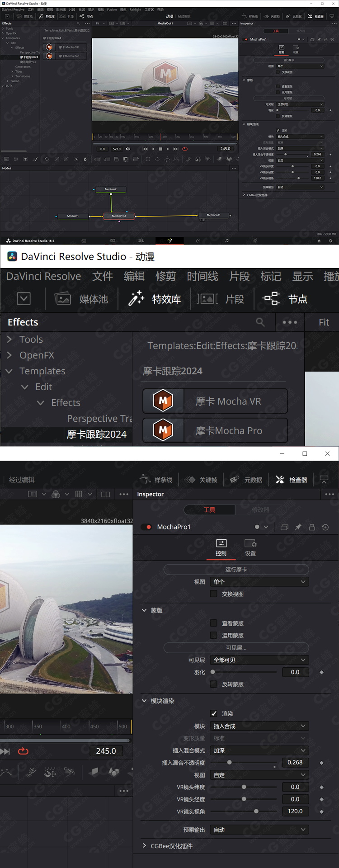Click the lock icon next to MochaPro1 in enlarged Inspector
339x868 pixels.
(311, 527)
